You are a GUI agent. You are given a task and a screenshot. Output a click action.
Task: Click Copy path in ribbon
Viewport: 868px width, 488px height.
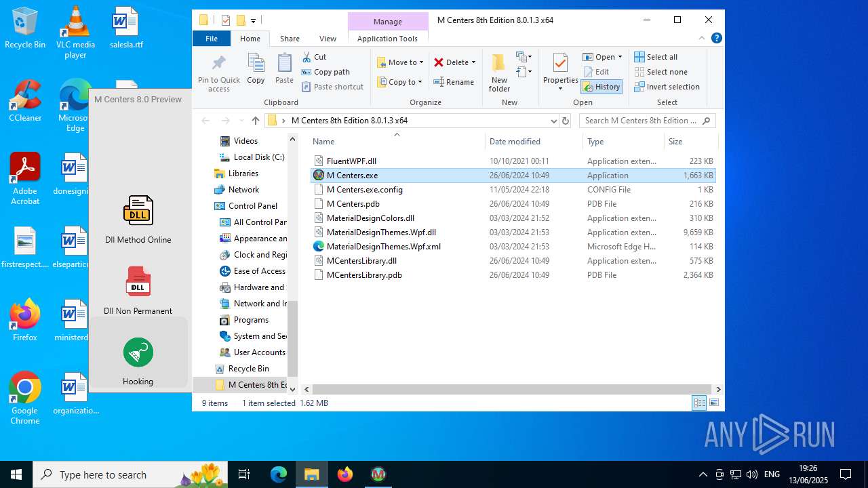click(325, 72)
